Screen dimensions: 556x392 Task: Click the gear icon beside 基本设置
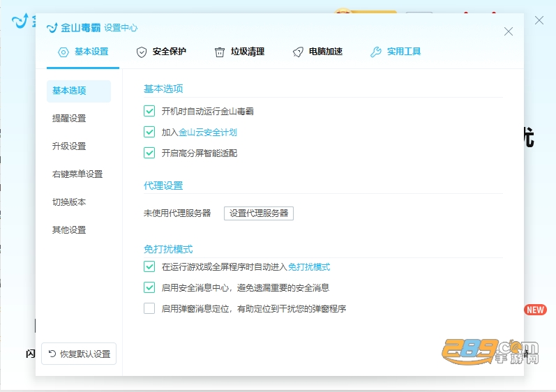coord(63,52)
